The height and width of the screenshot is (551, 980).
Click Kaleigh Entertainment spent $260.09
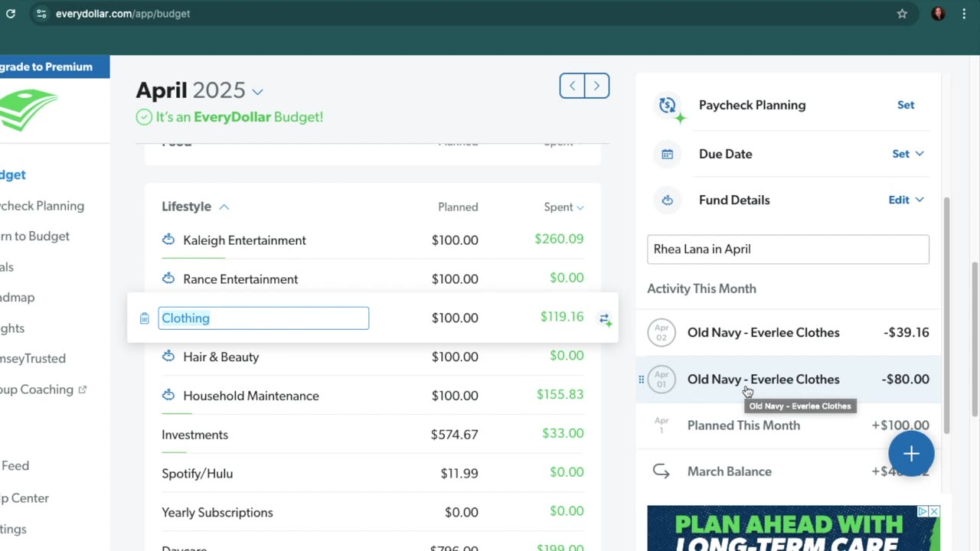point(559,239)
